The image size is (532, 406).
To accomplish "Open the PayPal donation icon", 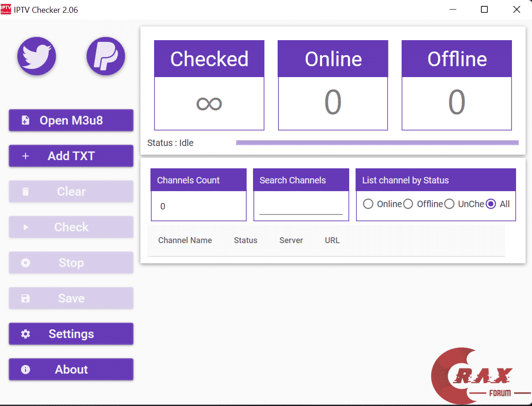I will click(106, 56).
